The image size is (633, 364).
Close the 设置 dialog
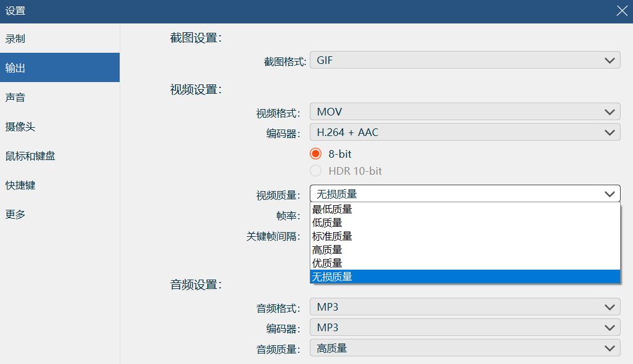[x=621, y=10]
